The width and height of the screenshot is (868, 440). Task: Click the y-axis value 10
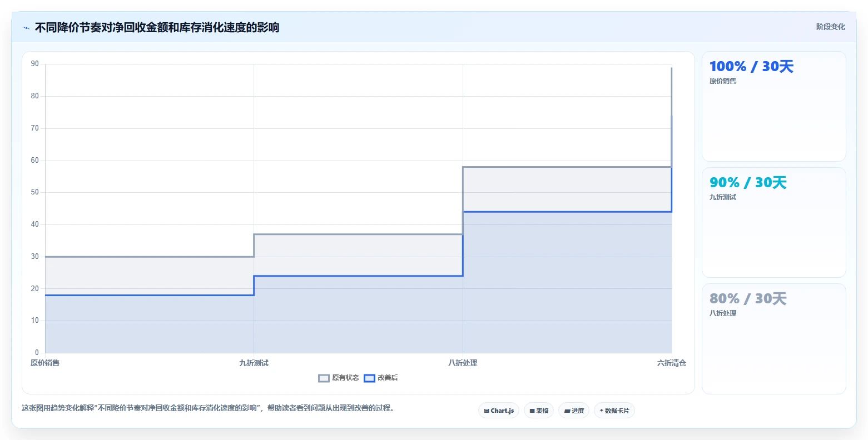35,321
